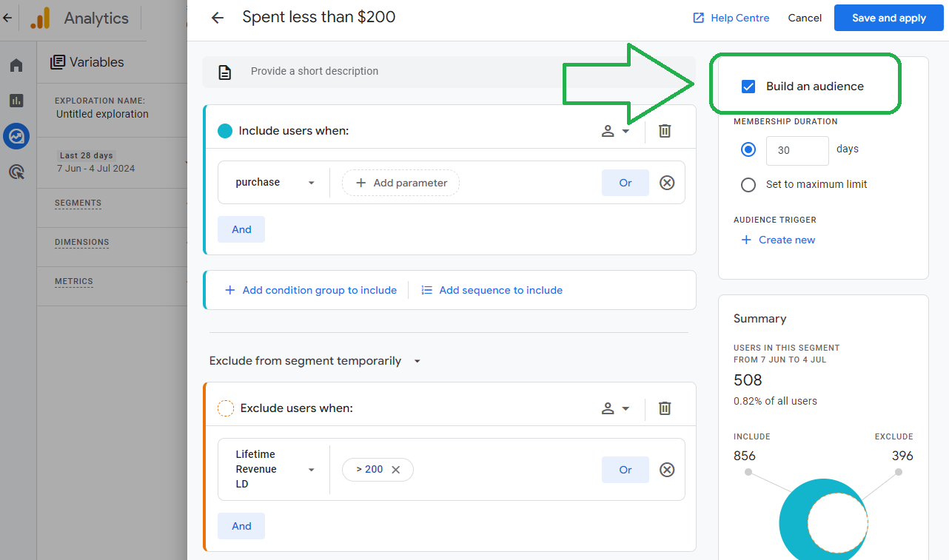This screenshot has width=949, height=560.
Task: Remove the > 200 filter chip
Action: tap(395, 470)
